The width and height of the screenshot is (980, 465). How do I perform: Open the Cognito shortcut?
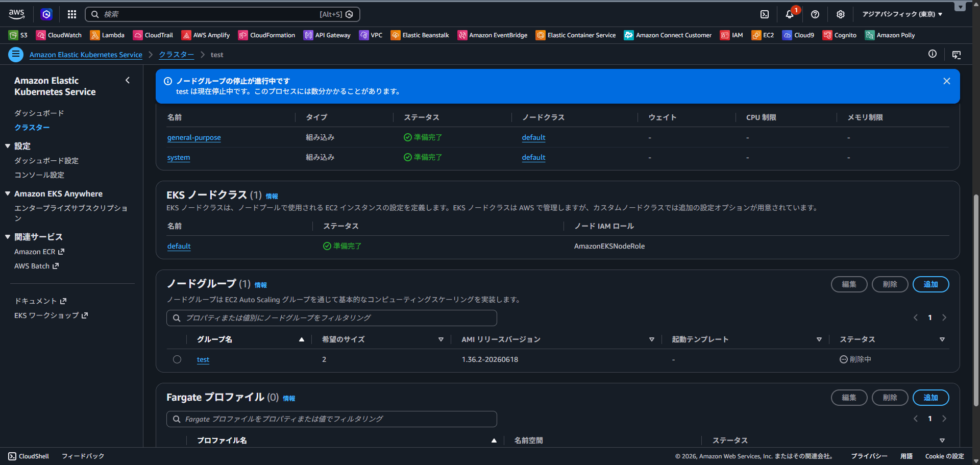pyautogui.click(x=840, y=35)
